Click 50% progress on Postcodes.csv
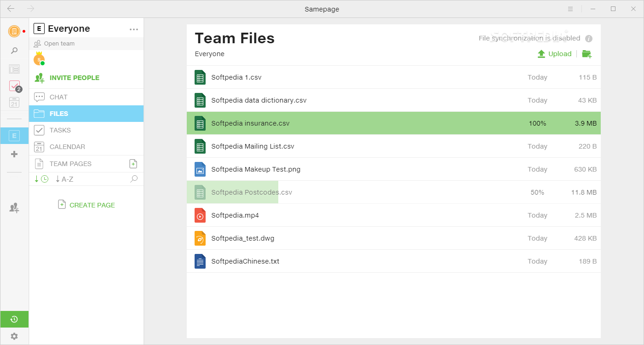 click(x=537, y=192)
